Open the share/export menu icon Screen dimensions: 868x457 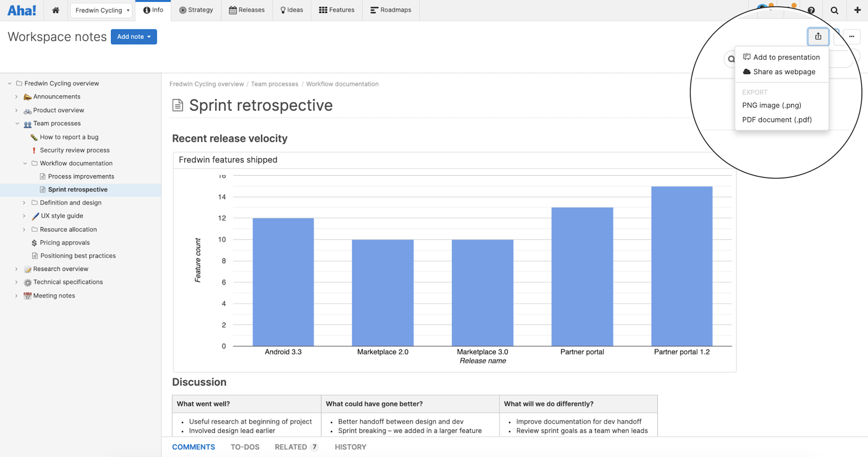pos(818,36)
